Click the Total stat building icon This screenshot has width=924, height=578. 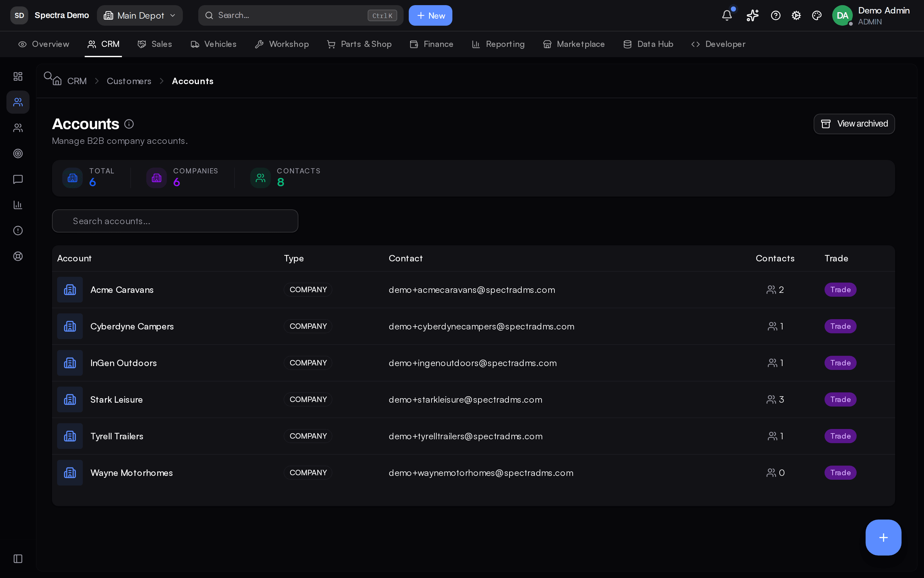point(73,178)
